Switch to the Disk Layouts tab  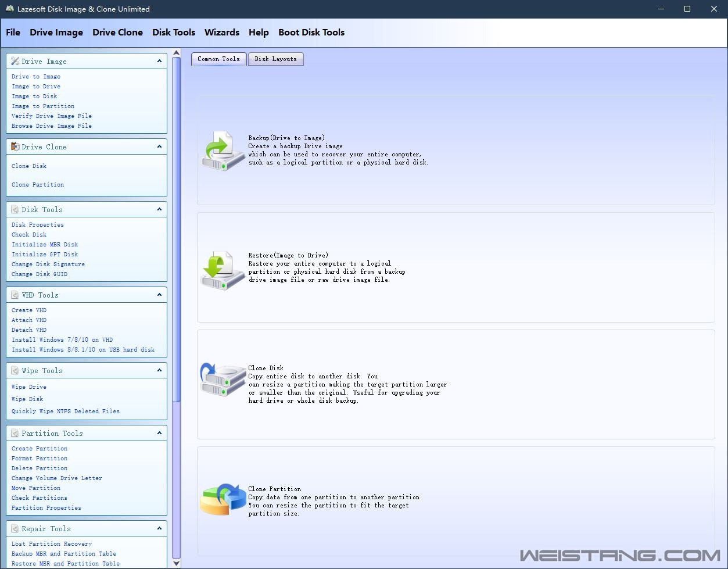click(275, 59)
